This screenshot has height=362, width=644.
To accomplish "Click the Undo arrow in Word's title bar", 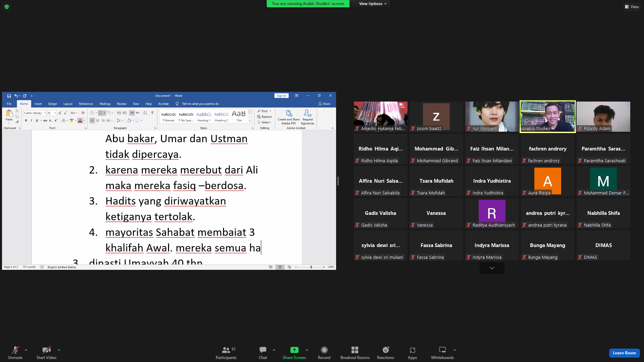I will pyautogui.click(x=16, y=96).
